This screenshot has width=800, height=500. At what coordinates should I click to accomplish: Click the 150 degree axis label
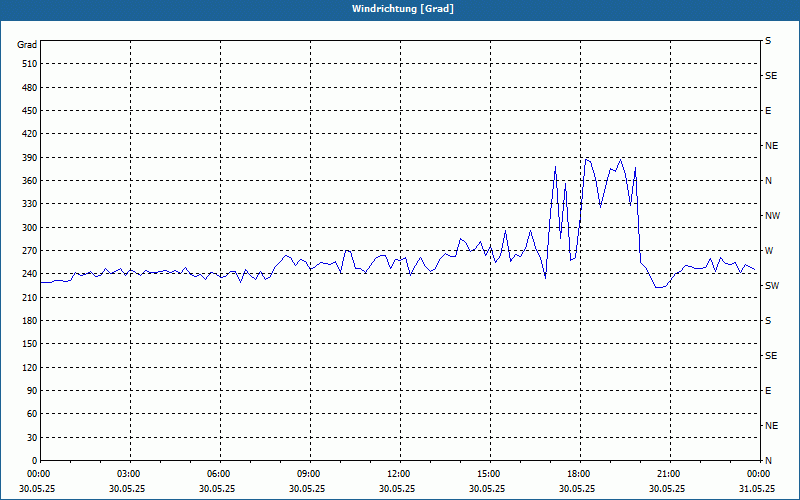coord(30,344)
